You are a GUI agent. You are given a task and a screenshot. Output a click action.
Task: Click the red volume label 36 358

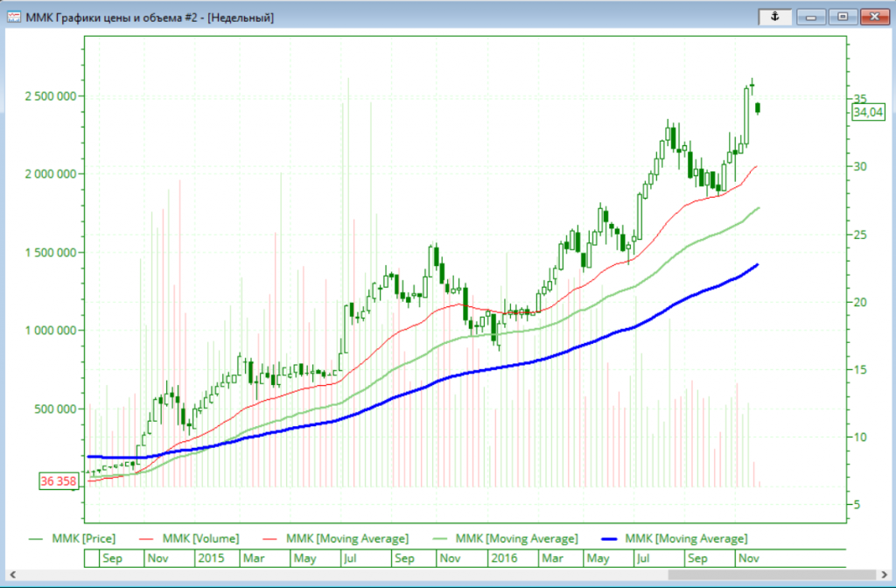click(59, 481)
